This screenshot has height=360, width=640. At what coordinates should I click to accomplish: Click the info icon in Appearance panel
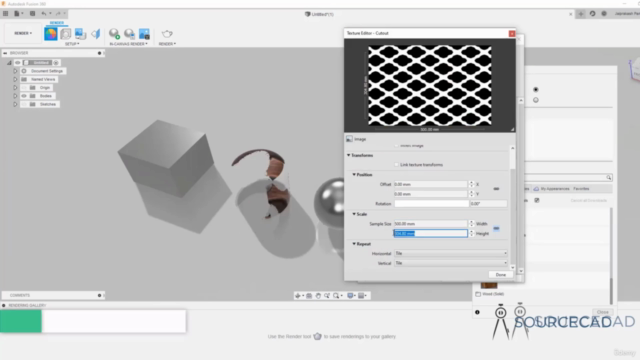(477, 312)
